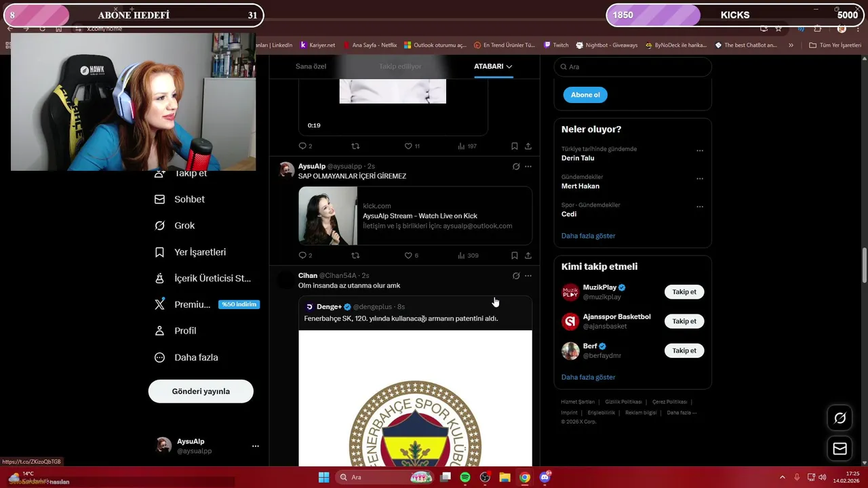Open Twitch bookmark
Viewport: 868px width, 488px height.
pos(556,45)
